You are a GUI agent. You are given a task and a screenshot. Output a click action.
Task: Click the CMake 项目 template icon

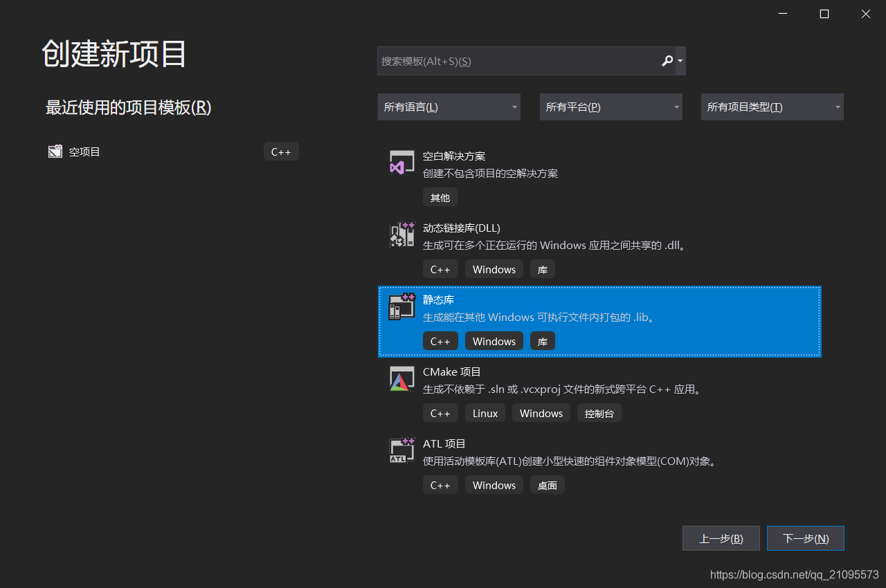click(401, 378)
